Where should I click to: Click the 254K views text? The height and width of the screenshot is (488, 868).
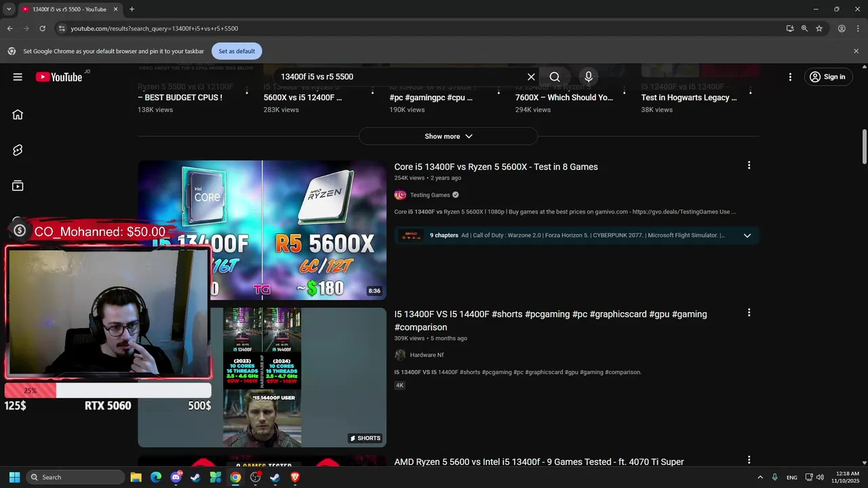click(409, 178)
